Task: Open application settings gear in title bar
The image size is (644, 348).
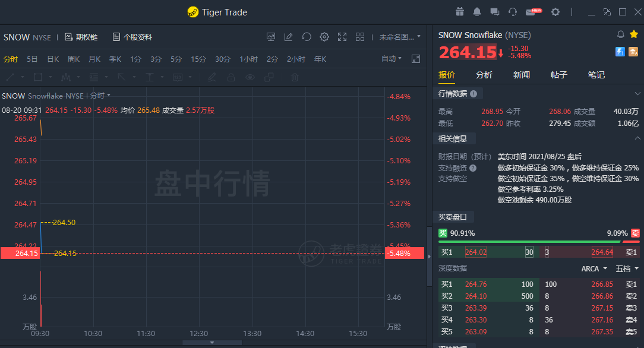Action: tap(555, 12)
